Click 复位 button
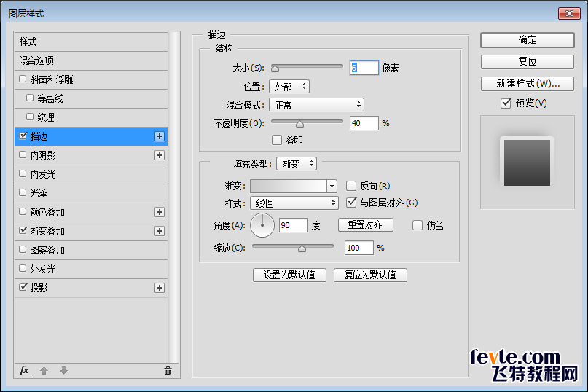The height and width of the screenshot is (392, 588). coord(528,61)
